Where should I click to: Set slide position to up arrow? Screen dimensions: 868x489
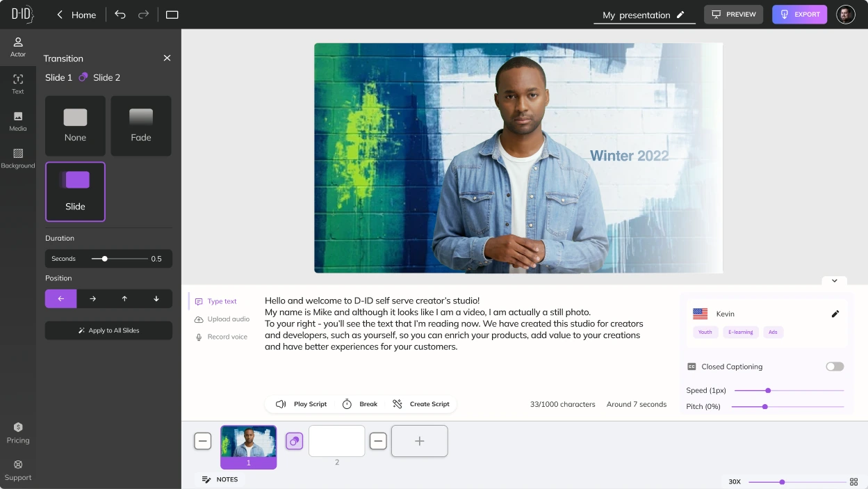coord(124,298)
